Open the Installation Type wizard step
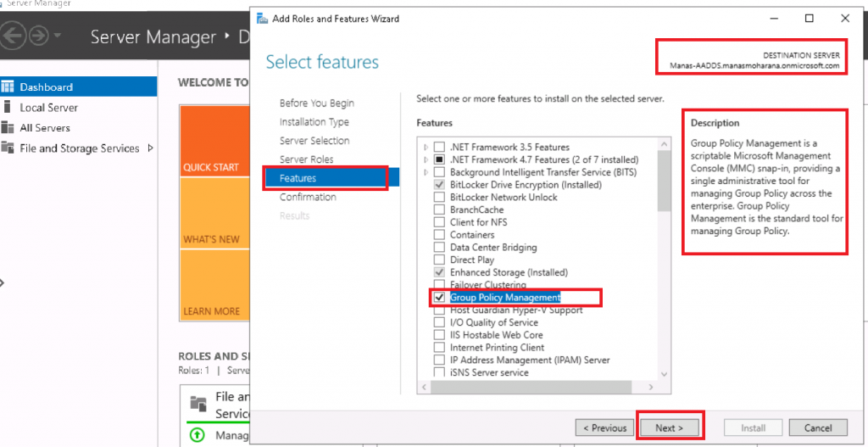This screenshot has width=868, height=447. pos(314,122)
